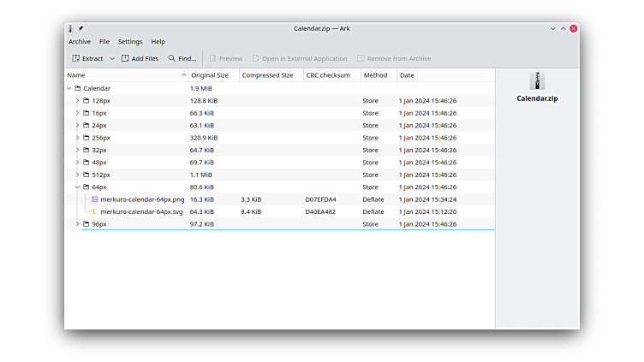Viewport: 644px width, 362px height.
Task: Open Find search tool
Action: pos(182,58)
